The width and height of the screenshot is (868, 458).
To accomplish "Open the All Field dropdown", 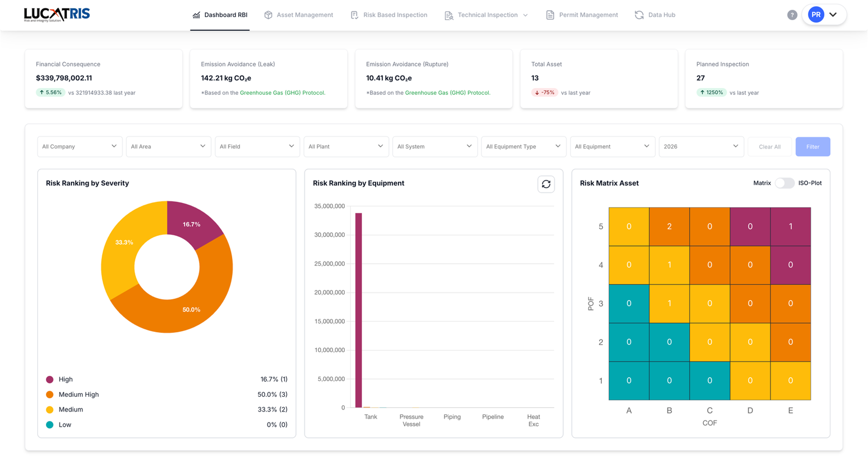I will coord(257,147).
